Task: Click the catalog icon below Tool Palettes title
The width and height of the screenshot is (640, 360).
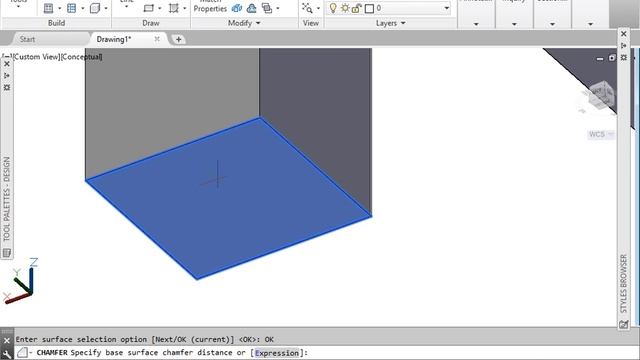Action: [x=7, y=253]
